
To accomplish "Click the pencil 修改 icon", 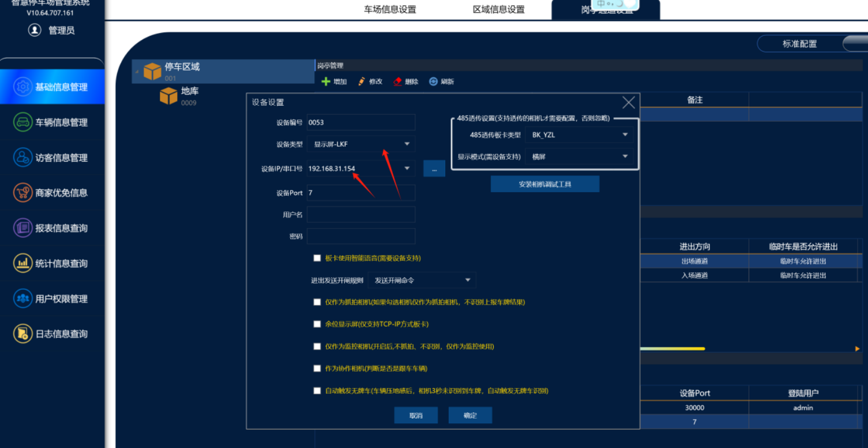I will tap(362, 81).
